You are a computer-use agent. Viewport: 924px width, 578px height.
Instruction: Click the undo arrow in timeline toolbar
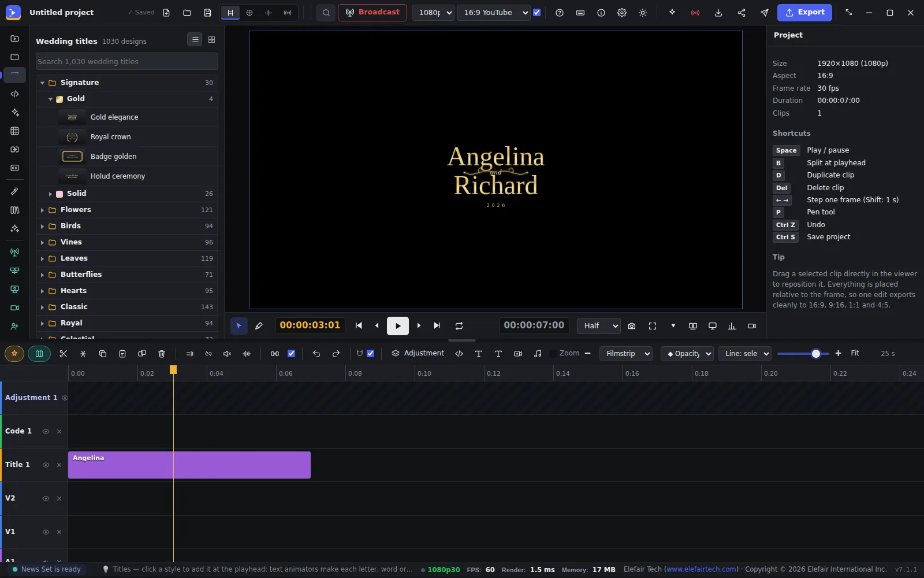(316, 354)
